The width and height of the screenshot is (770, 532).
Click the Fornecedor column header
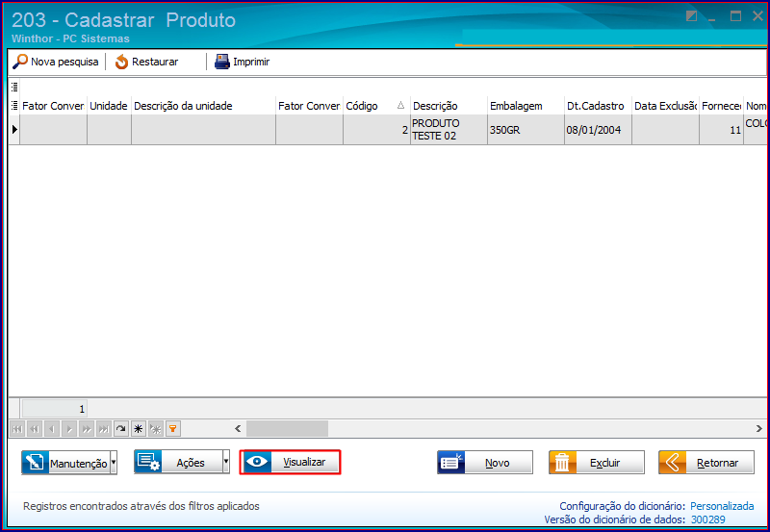(x=721, y=106)
